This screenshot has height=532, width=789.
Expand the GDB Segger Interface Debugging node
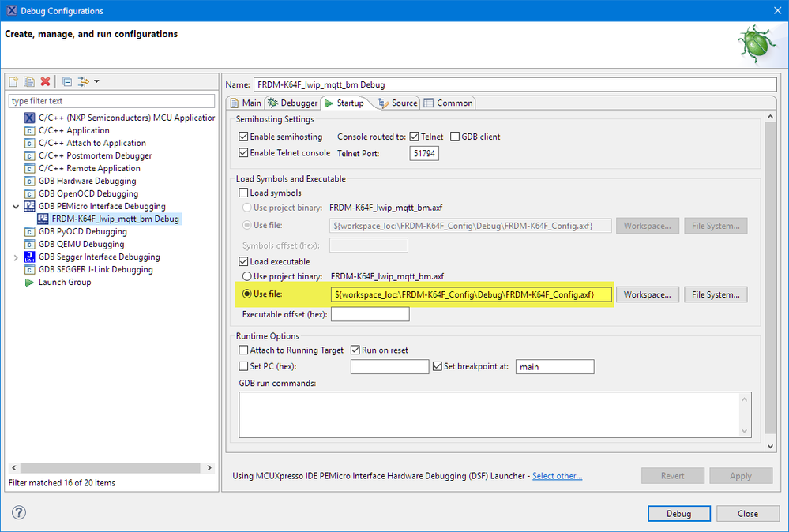point(16,257)
